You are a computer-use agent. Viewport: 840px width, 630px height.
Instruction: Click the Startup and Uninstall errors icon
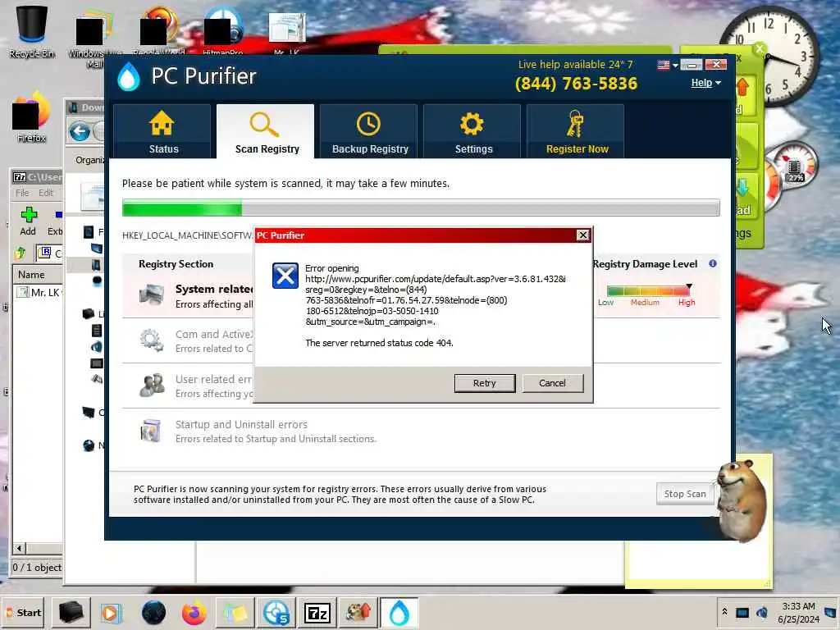click(151, 431)
